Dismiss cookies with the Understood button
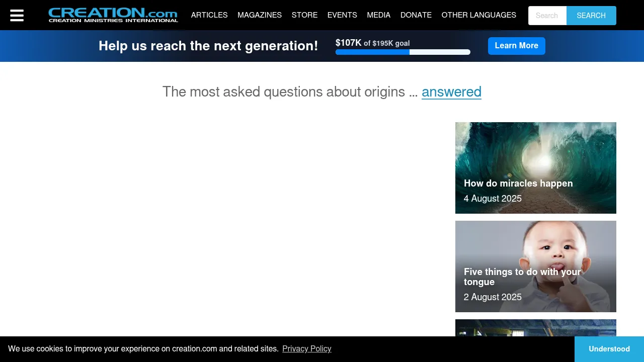The width and height of the screenshot is (644, 362). [x=609, y=348]
